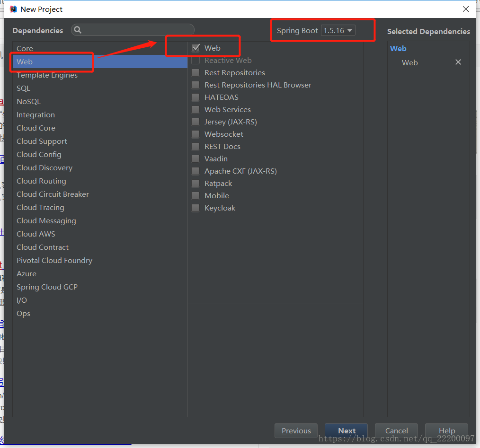The image size is (480, 448).
Task: Check the Jersey (JAX-RS) option
Action: [196, 122]
